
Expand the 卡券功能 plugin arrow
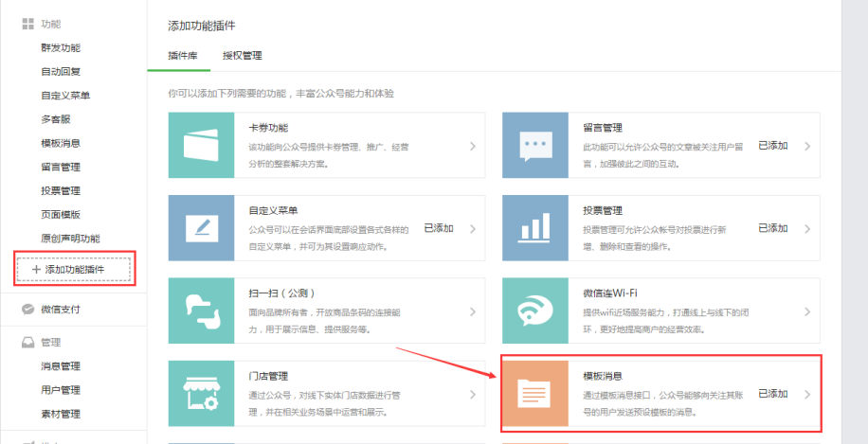tap(472, 147)
